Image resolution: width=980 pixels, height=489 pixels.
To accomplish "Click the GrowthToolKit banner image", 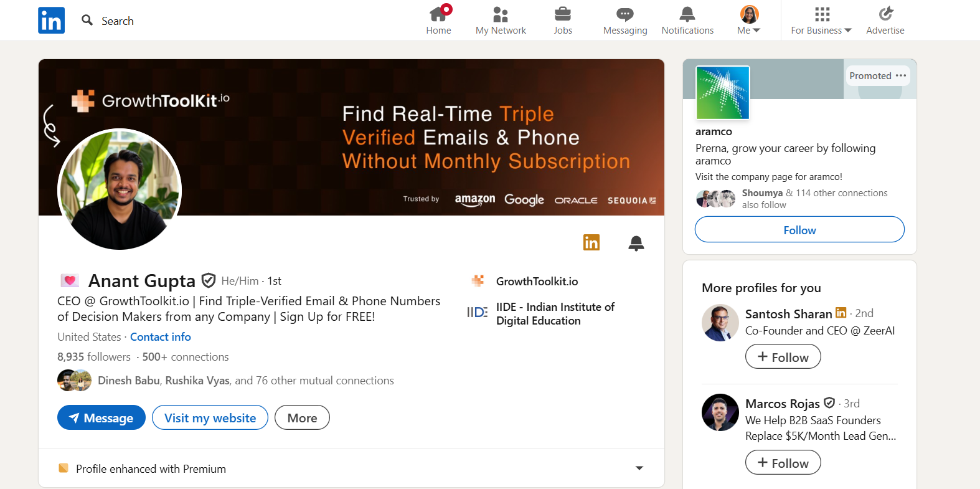I will coord(351,137).
